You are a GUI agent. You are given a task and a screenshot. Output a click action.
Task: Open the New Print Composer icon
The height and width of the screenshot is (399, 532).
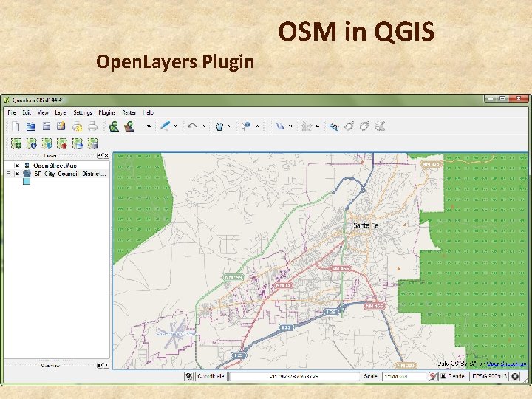(78, 126)
